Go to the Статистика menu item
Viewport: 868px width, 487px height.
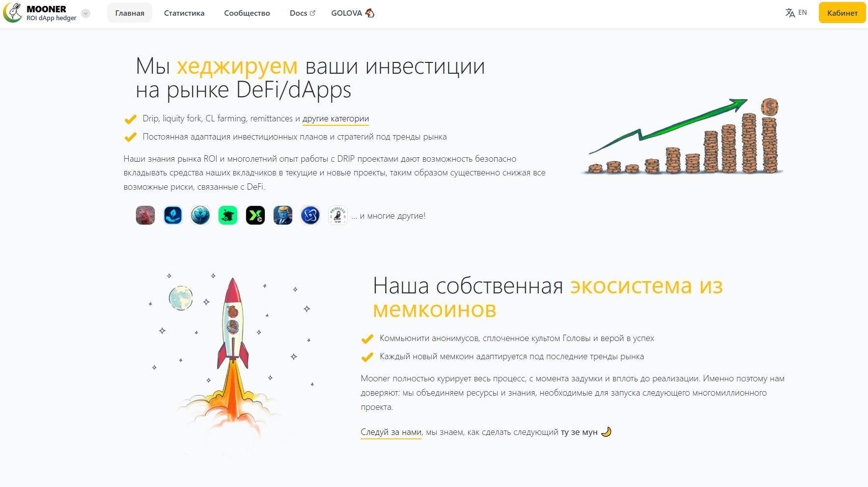[184, 13]
